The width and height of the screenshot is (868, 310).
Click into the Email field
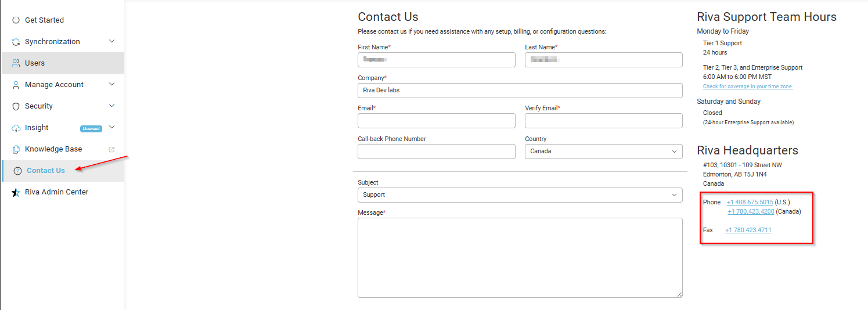[437, 121]
